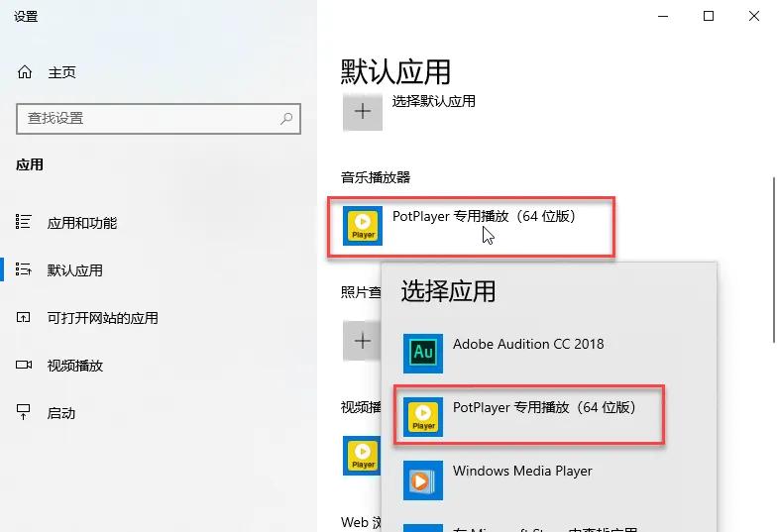Click the 启动 startup icon
Image resolution: width=777 pixels, height=532 pixels.
pos(24,412)
